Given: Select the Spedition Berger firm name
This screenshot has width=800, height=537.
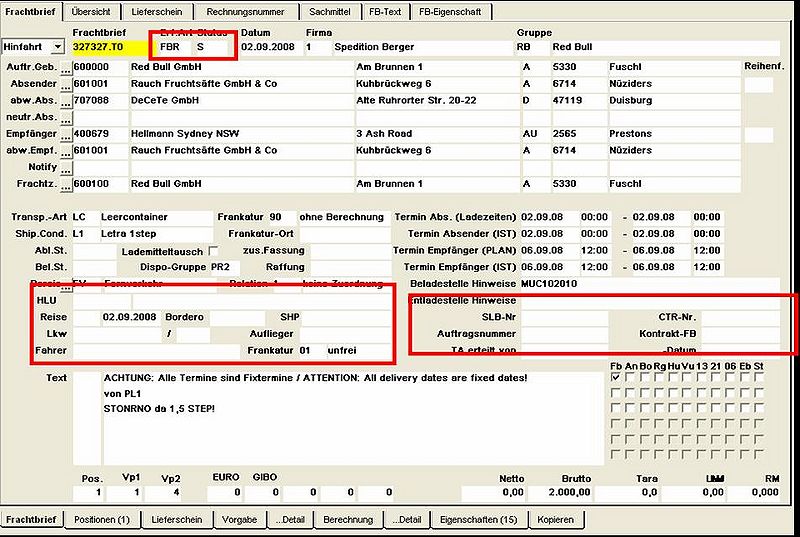Looking at the screenshot, I should click(374, 47).
